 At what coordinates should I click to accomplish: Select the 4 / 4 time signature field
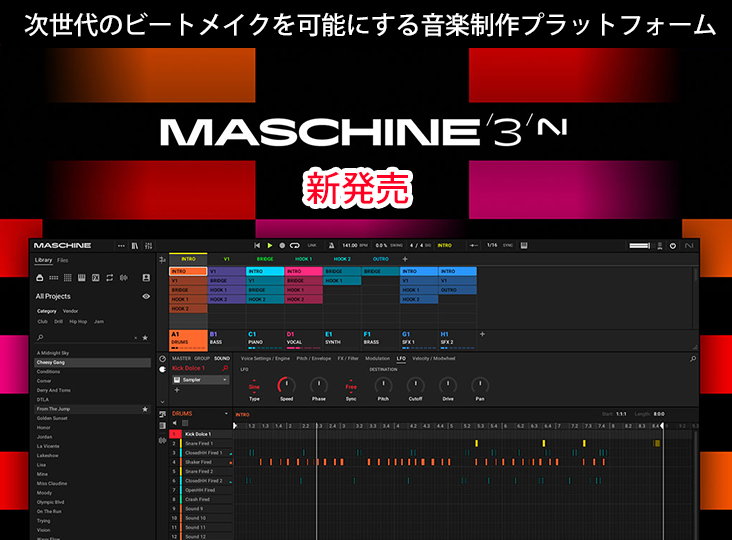416,245
